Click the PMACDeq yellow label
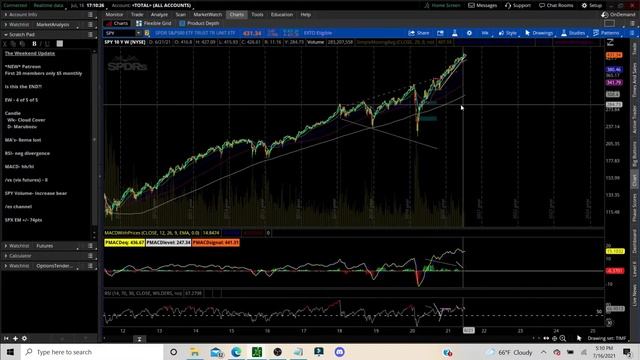Viewport: 640px width, 360px height. (124, 242)
